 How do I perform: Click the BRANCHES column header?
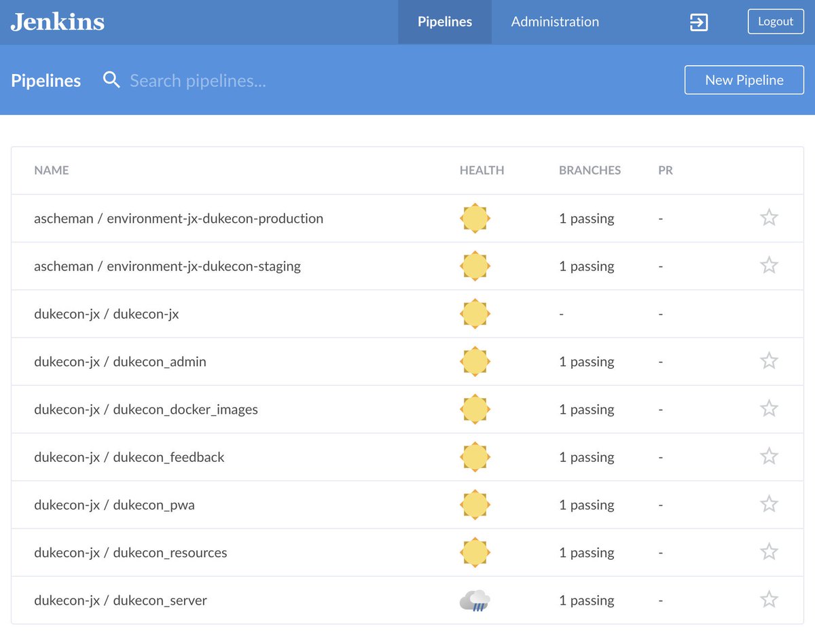click(x=590, y=171)
